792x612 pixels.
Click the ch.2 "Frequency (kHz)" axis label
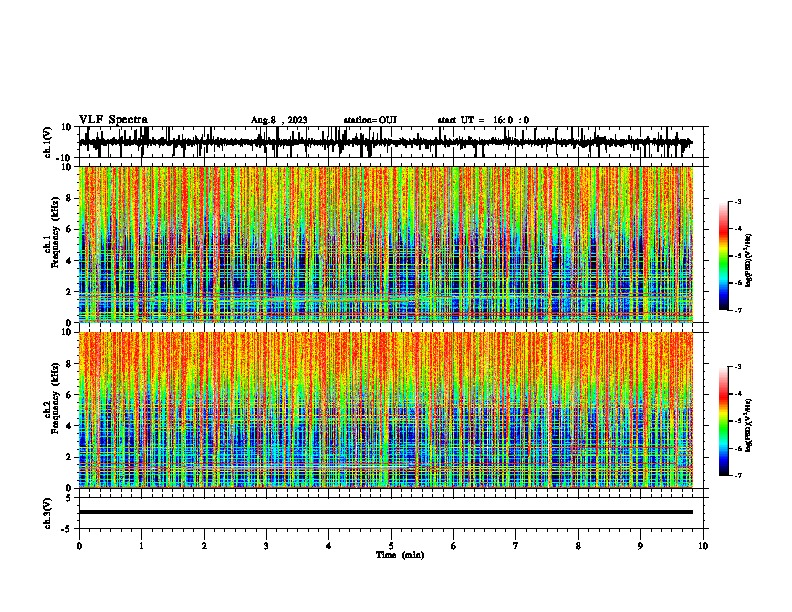point(55,398)
